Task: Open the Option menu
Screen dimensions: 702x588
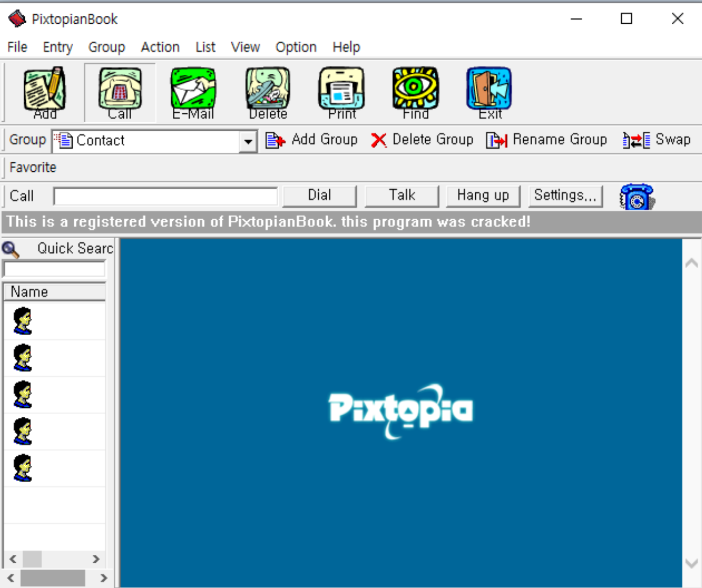Action: coord(296,47)
